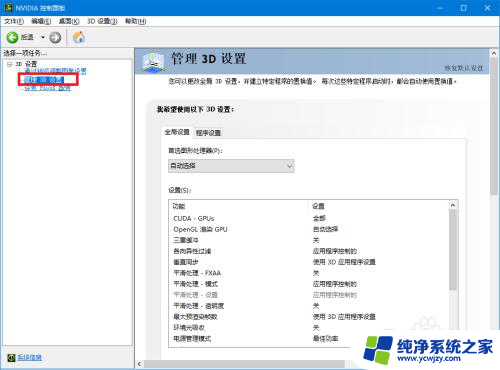500x370 pixels.
Task: Open the 文件(F) menu
Action: tap(14, 21)
